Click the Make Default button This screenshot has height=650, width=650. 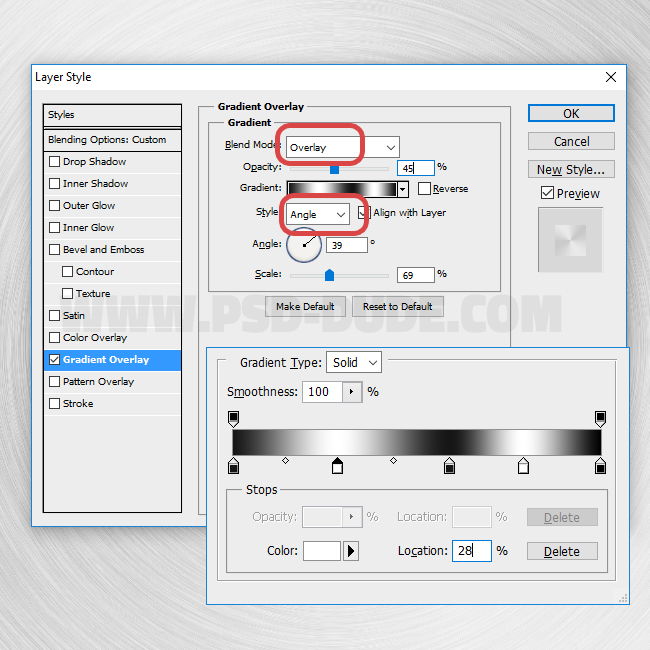306,306
